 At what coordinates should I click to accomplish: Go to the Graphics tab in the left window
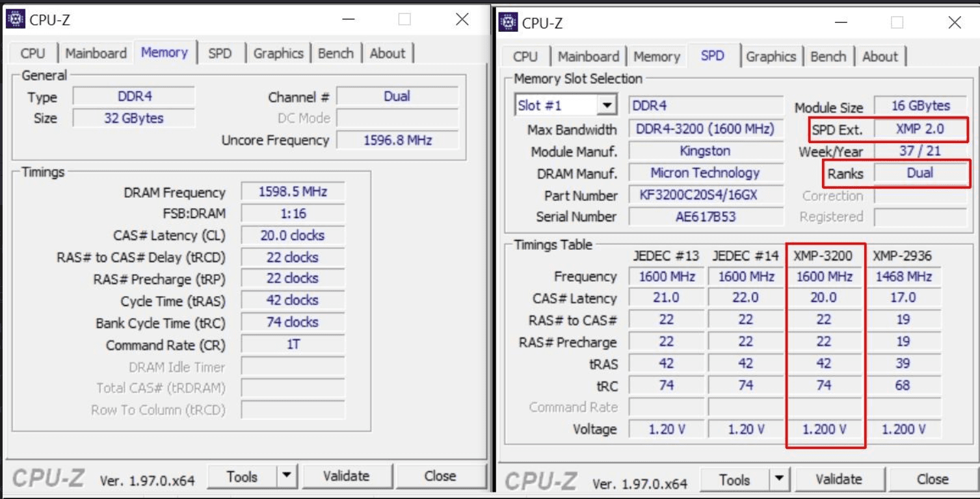278,53
